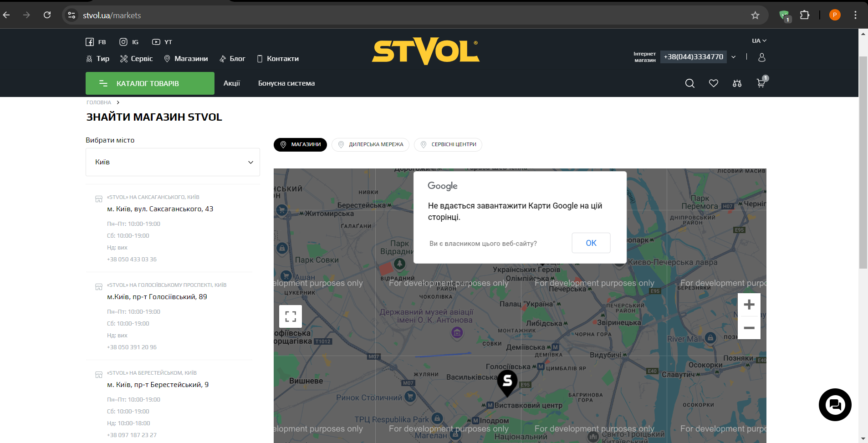Expand the Київ city dropdown
868x443 pixels.
coord(173,162)
